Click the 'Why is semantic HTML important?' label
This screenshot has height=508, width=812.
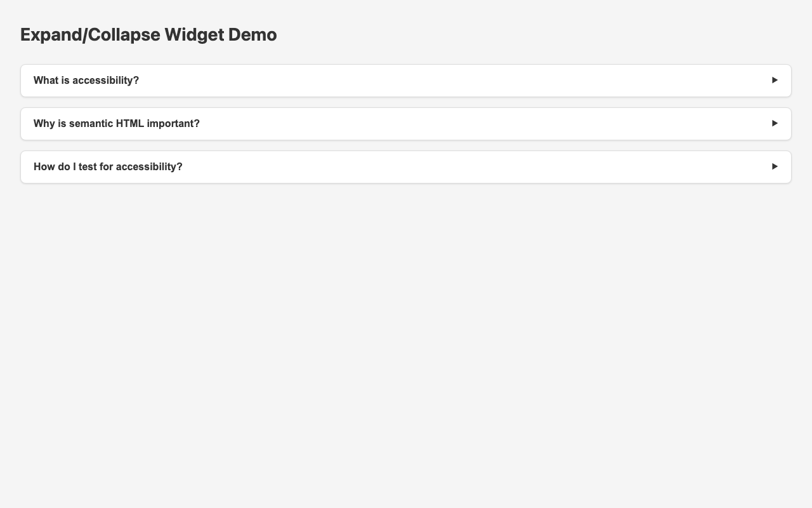click(x=116, y=123)
